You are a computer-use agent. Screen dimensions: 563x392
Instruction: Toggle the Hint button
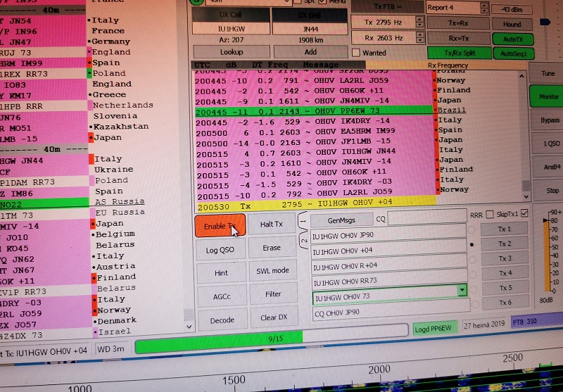(221, 273)
